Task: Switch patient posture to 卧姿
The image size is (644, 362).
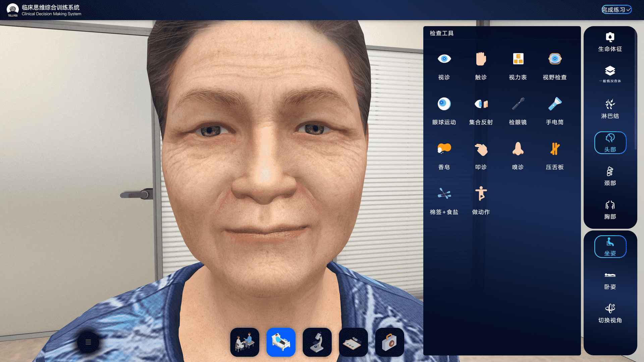Action: coord(610,280)
